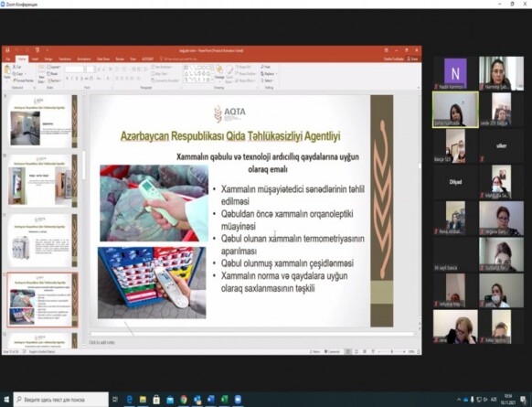Open Zoom from the taskbar
This screenshot has height=407, width=532.
click(238, 400)
